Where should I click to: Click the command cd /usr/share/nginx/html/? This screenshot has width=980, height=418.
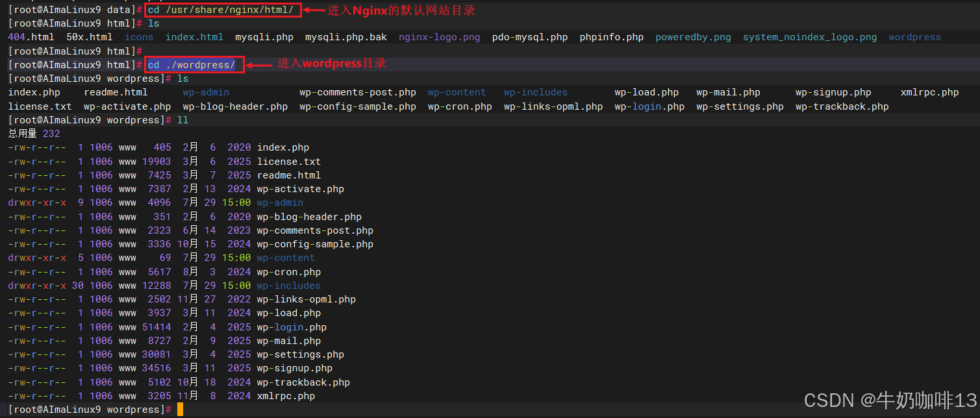(221, 10)
